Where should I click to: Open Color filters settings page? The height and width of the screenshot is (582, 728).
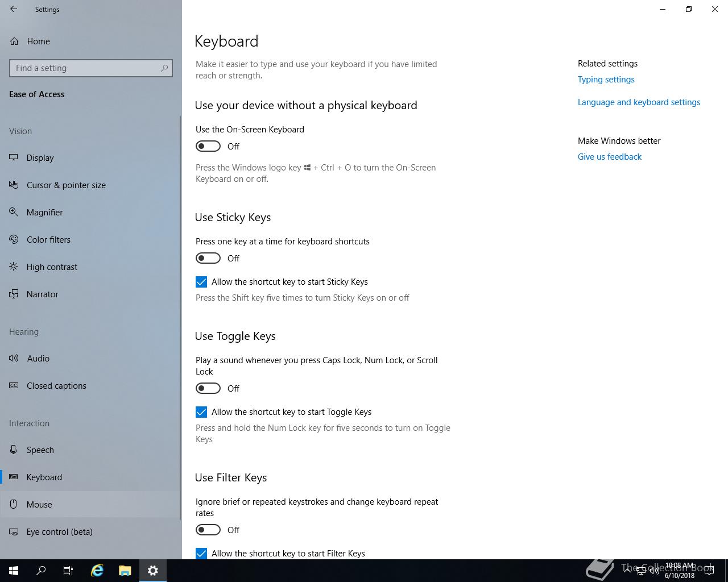click(x=90, y=239)
